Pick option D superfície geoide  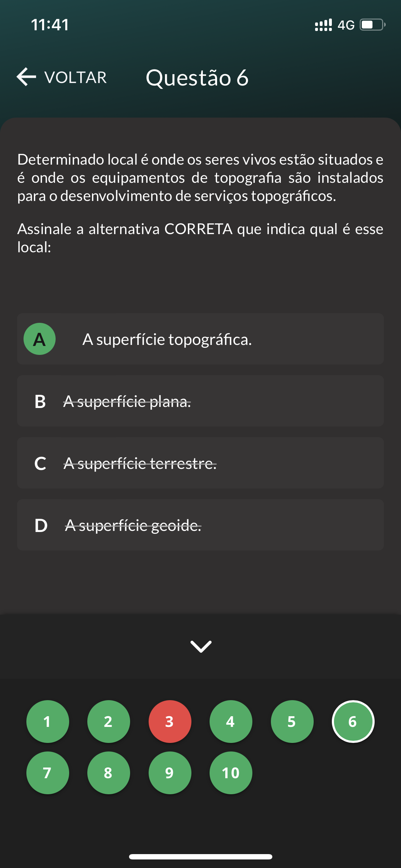(x=200, y=525)
